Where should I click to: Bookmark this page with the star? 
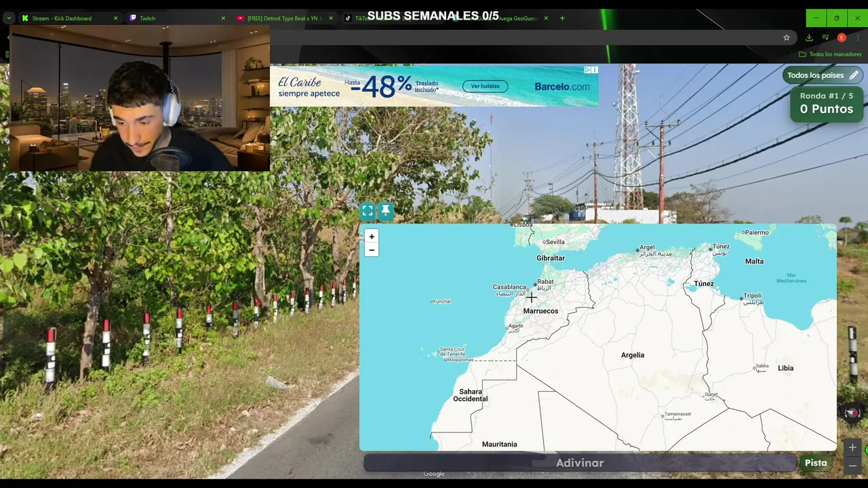[787, 38]
